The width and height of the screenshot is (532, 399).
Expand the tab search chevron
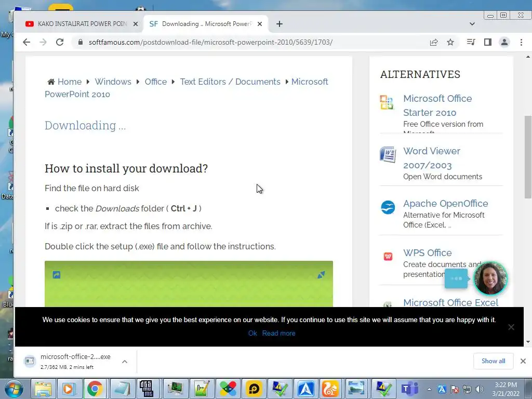coord(472,24)
